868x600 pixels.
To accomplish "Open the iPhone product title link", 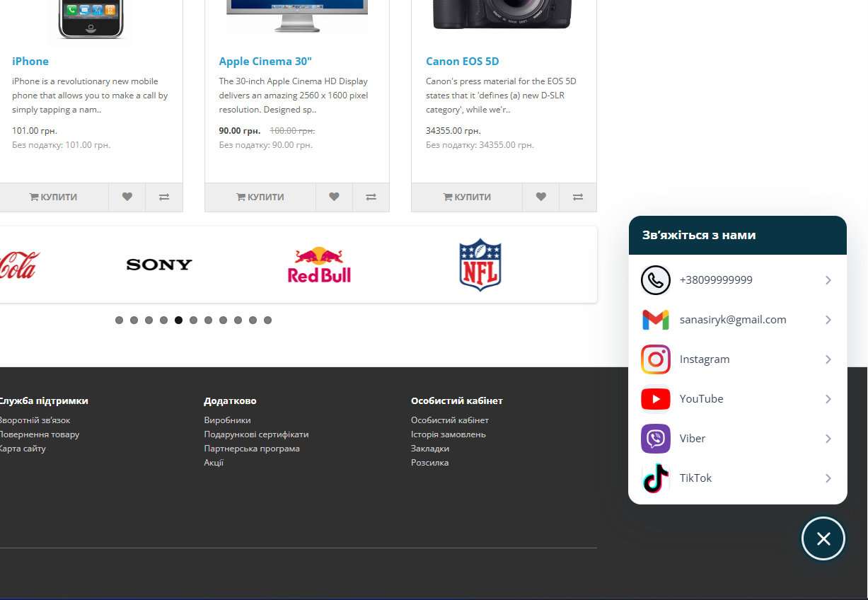I will (x=30, y=62).
